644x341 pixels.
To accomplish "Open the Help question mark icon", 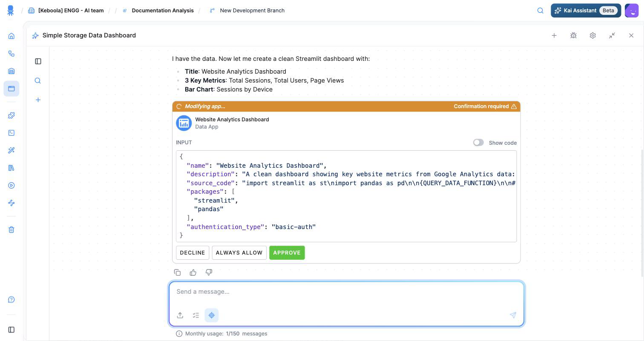I will click(x=11, y=300).
